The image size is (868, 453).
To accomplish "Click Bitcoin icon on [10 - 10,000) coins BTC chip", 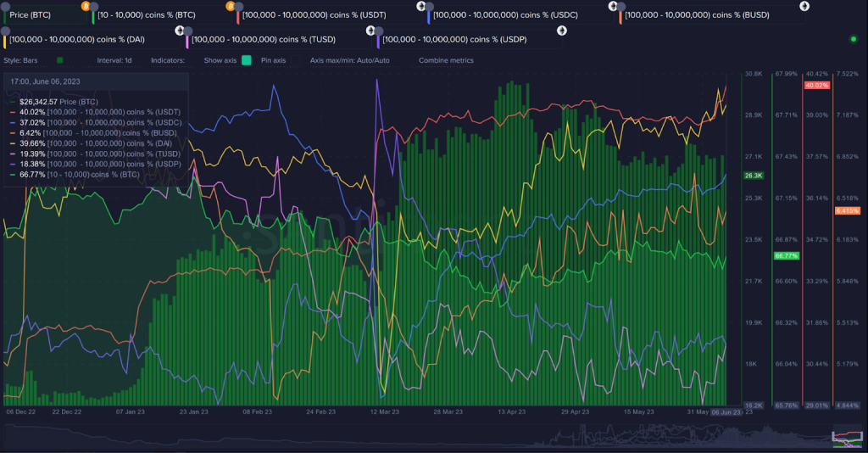I will (230, 6).
